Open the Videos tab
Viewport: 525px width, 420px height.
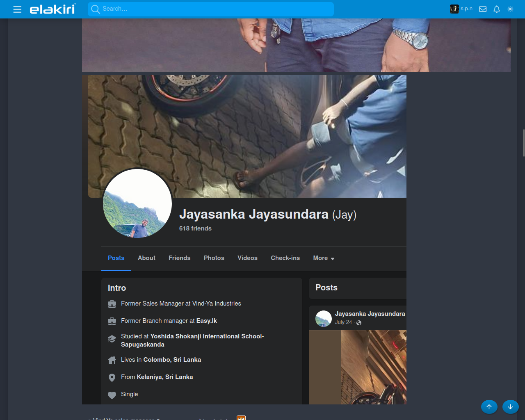pyautogui.click(x=248, y=258)
